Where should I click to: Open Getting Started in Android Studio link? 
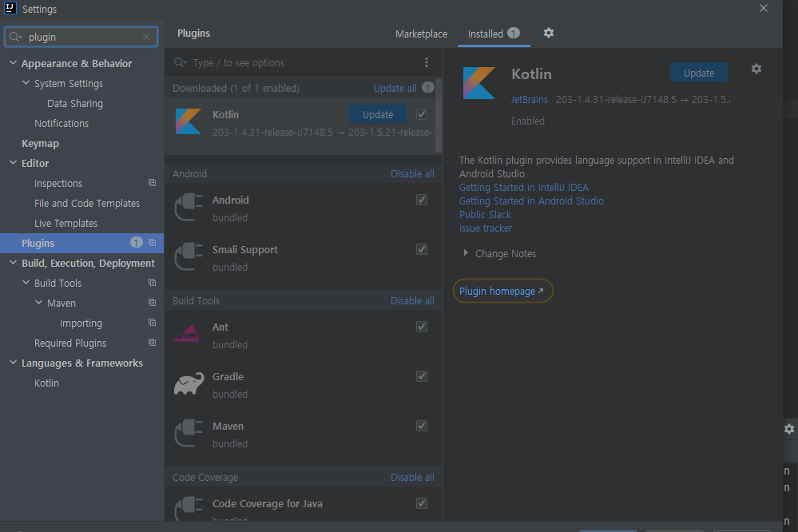pos(531,201)
